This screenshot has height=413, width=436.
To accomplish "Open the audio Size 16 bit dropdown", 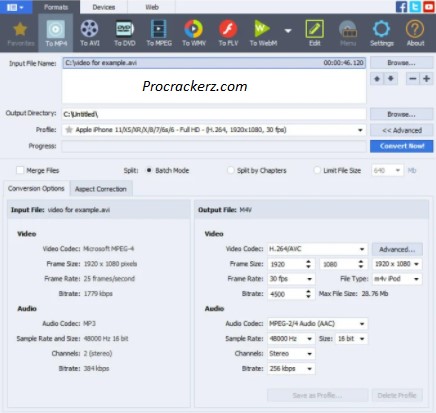I will (351, 339).
